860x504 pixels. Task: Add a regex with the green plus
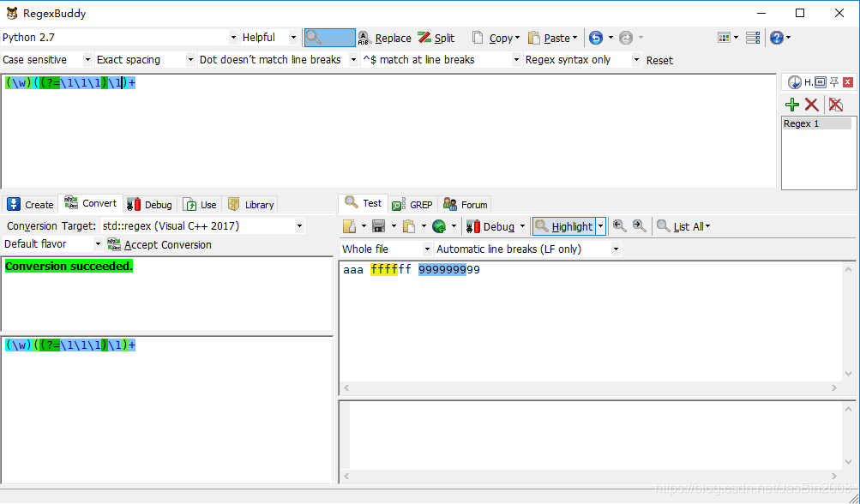point(792,105)
